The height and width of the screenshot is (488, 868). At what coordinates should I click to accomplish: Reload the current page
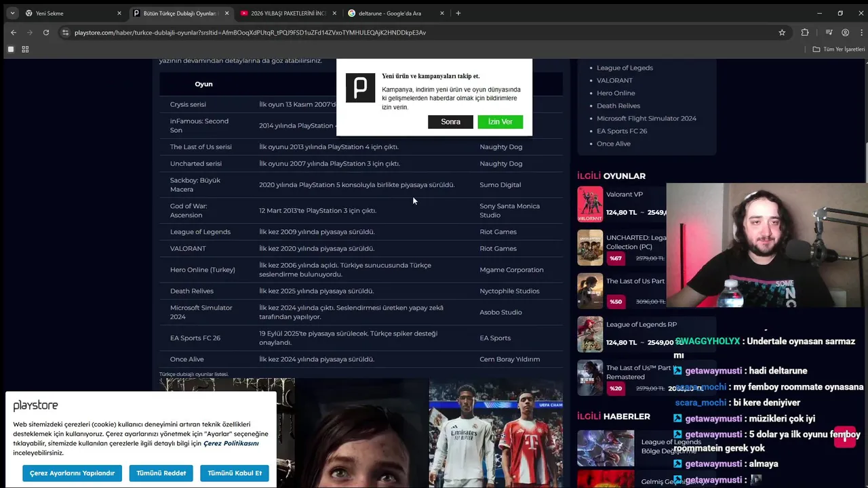[46, 33]
